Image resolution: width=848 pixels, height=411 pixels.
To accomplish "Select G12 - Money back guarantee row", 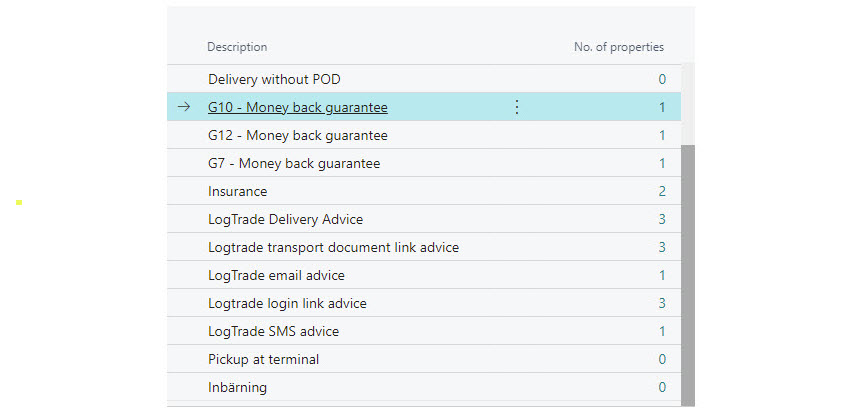I will point(424,135).
